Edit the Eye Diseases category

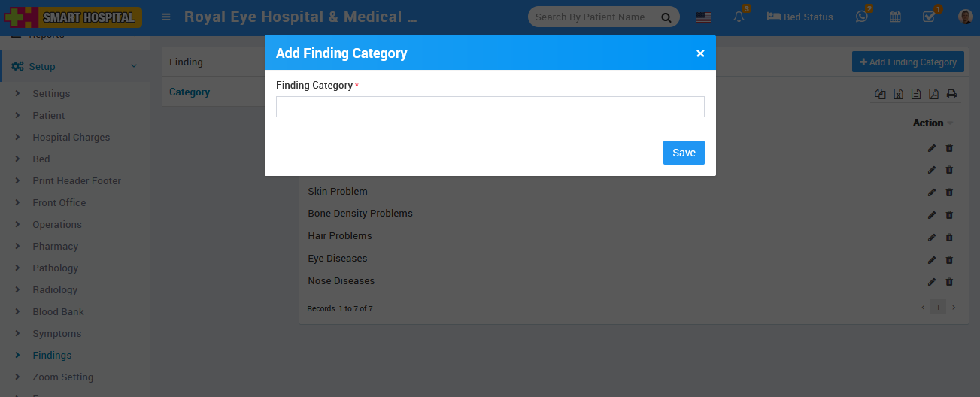point(932,259)
